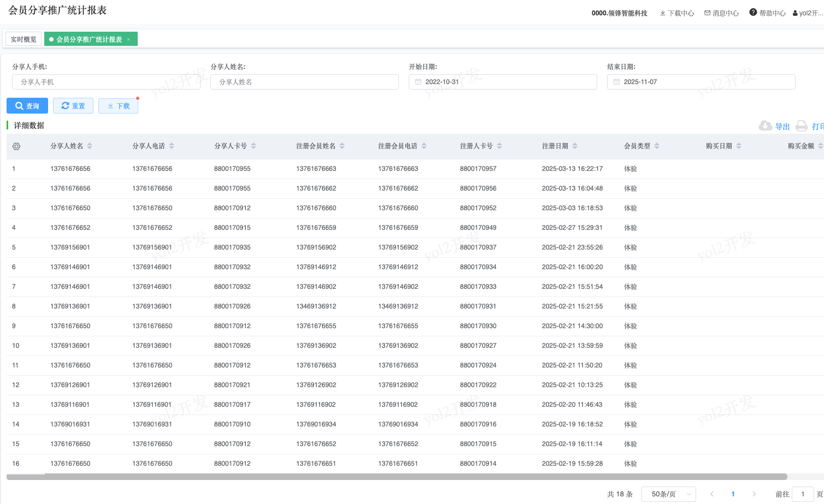Sort by 会员类型 column arrows
824x504 pixels.
657,146
